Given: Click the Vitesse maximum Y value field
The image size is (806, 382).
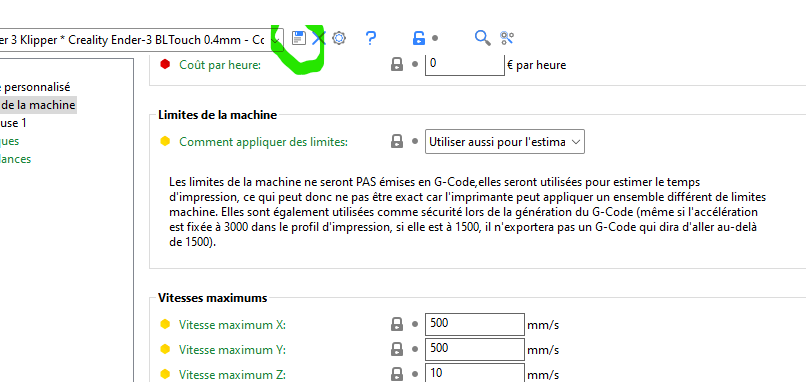Looking at the screenshot, I should tap(474, 350).
